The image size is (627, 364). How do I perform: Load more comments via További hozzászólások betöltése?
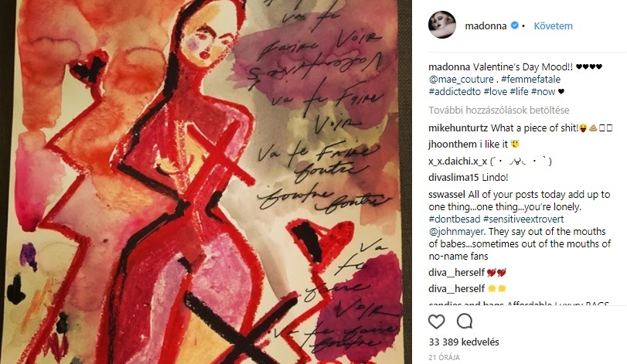point(499,111)
